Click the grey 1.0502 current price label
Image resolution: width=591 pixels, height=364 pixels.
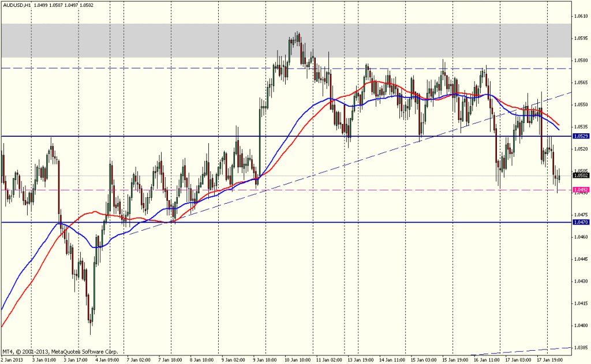coord(580,176)
